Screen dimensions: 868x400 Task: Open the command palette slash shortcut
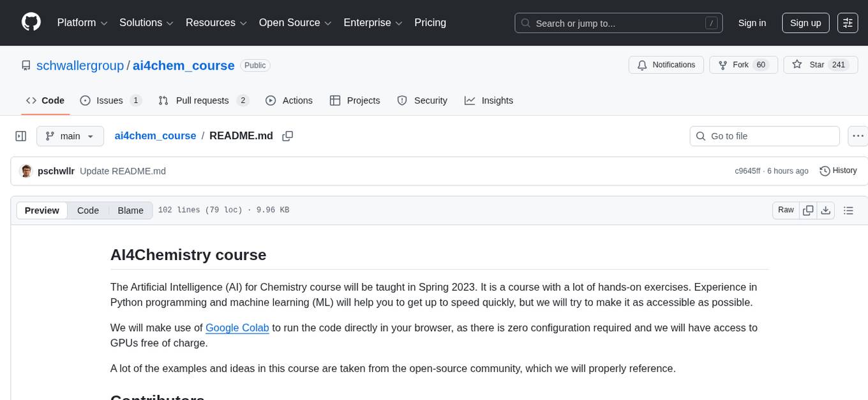[x=711, y=22]
